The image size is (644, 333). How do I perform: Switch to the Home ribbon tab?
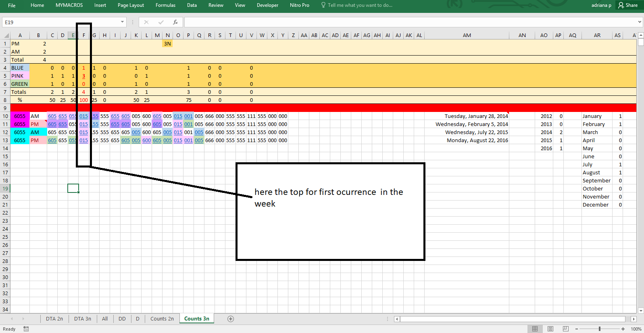37,5
